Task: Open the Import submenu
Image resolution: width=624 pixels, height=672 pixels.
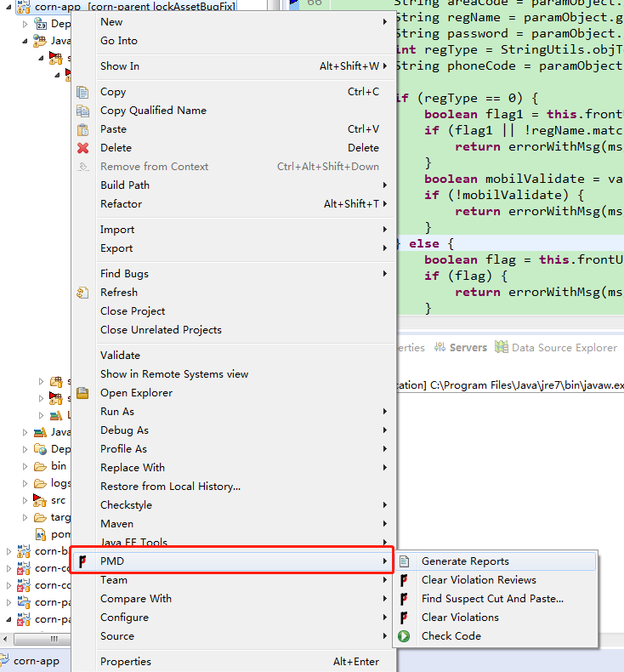Action: tap(233, 230)
